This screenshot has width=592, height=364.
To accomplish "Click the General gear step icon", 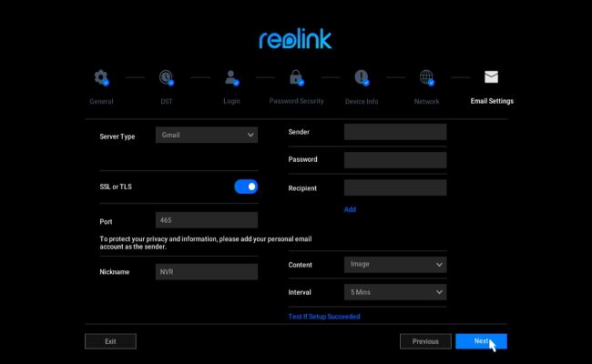I will tap(101, 77).
